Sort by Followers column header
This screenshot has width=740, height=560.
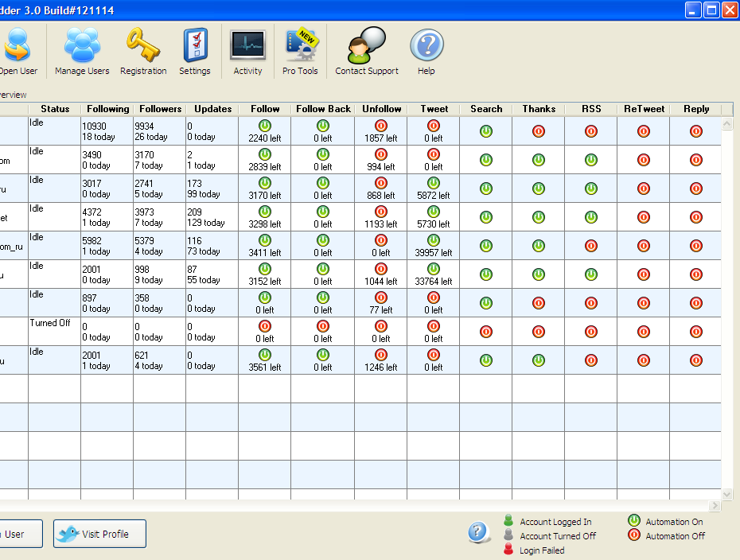click(160, 109)
